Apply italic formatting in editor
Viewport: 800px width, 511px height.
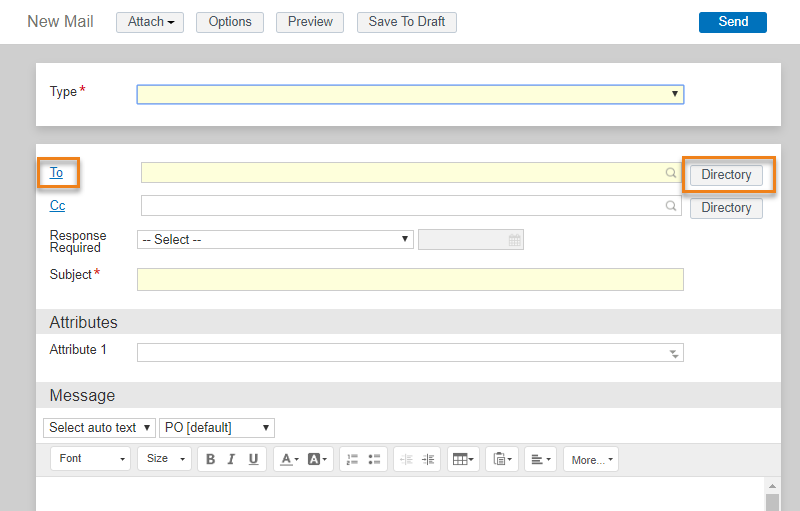(x=231, y=459)
